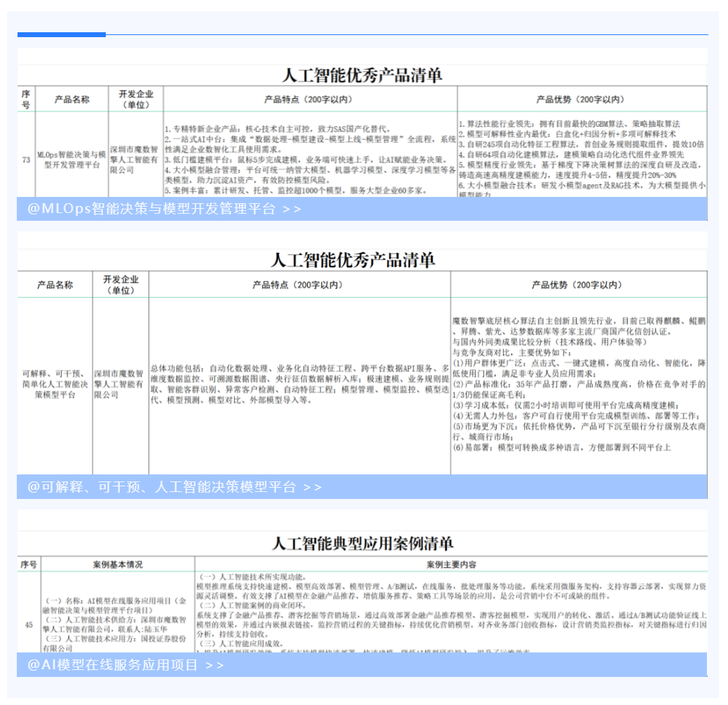Image resolution: width=728 pixels, height=705 pixels.
Task: Click paragraph starting 总体功能包括：自动化数据处理
Action: 300,384
